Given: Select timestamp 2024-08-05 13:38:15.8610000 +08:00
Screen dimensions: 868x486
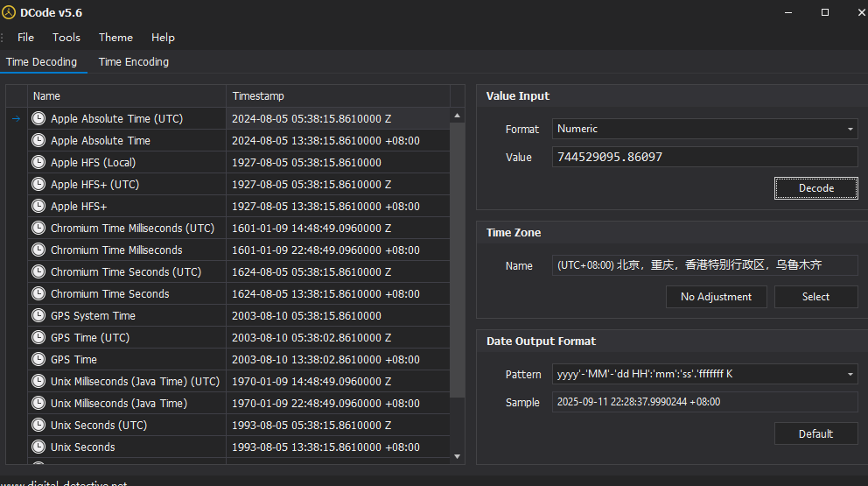Looking at the screenshot, I should [338, 140].
